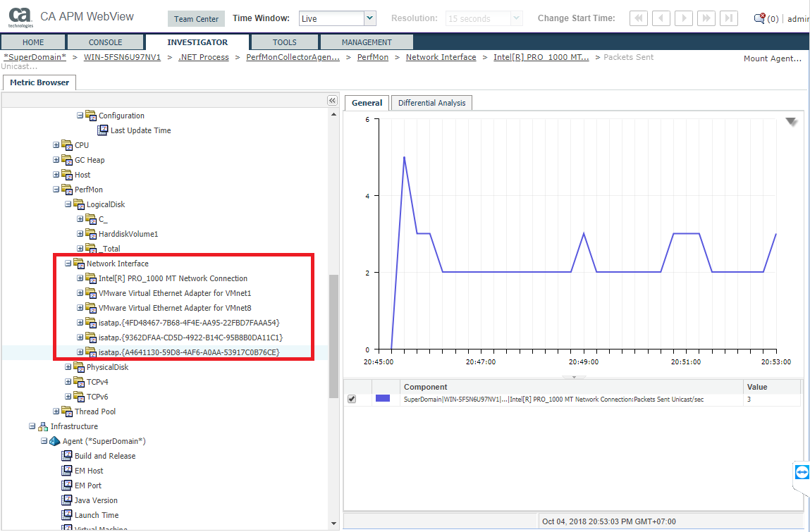This screenshot has height=532, width=810.
Task: Click the Infrastructure node icon
Action: pos(43,426)
